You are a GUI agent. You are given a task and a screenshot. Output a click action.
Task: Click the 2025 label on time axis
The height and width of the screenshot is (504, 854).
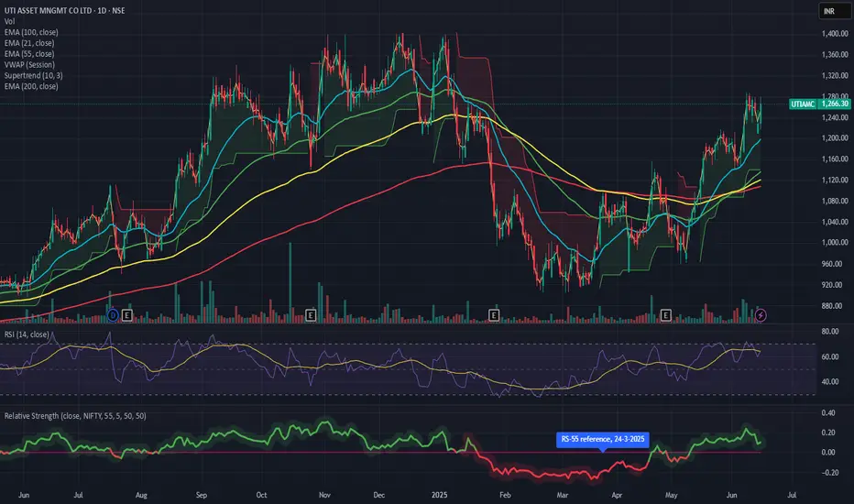point(440,495)
